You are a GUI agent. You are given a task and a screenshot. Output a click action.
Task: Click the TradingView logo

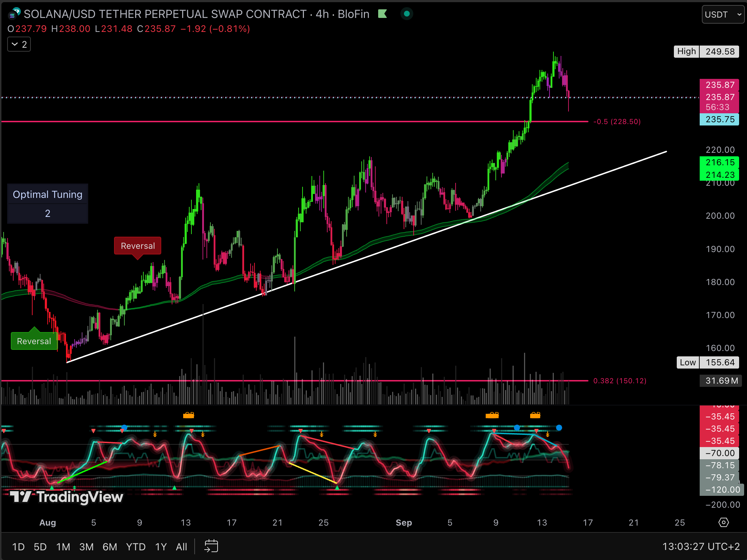pyautogui.click(x=67, y=497)
